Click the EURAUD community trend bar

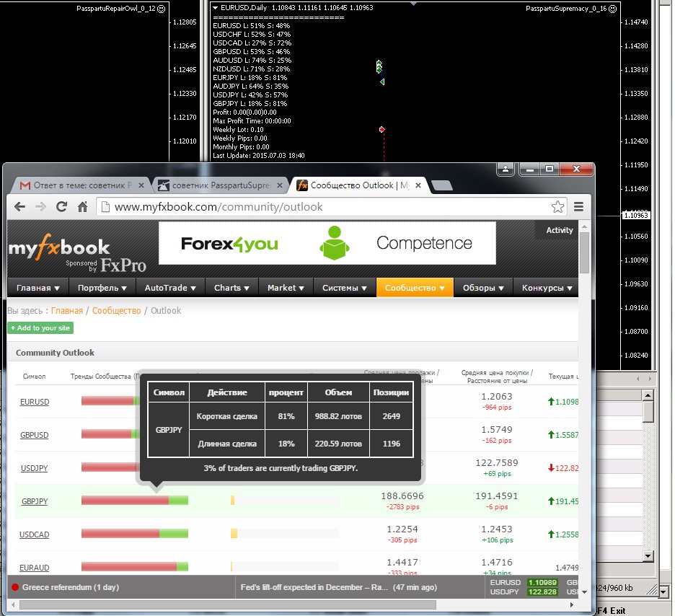[x=135, y=566]
